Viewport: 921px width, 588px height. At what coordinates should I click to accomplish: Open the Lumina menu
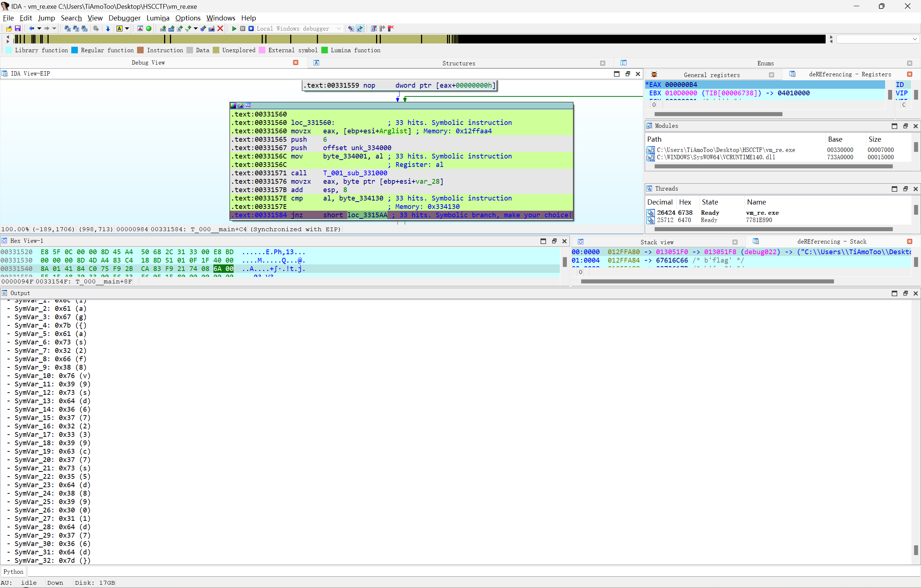click(x=158, y=18)
